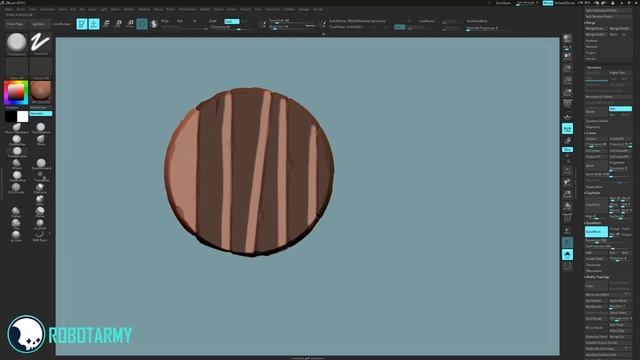
Task: Open the Document menu
Action: 47,9
